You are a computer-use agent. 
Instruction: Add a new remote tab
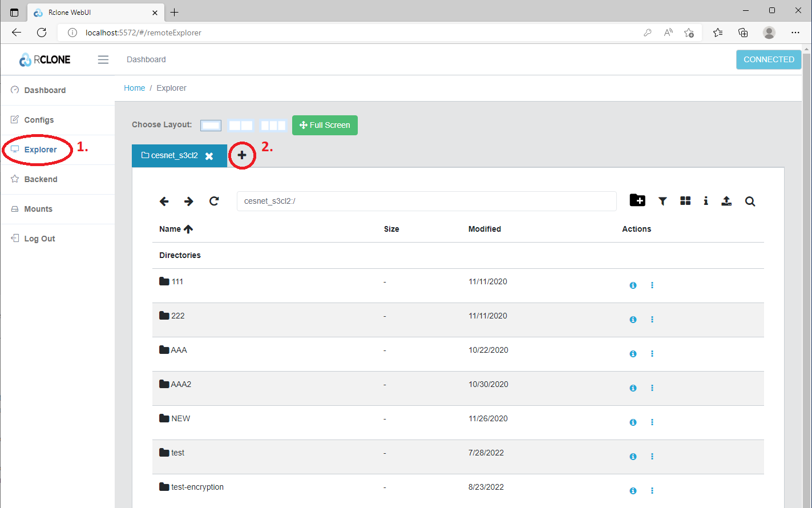[x=242, y=155]
